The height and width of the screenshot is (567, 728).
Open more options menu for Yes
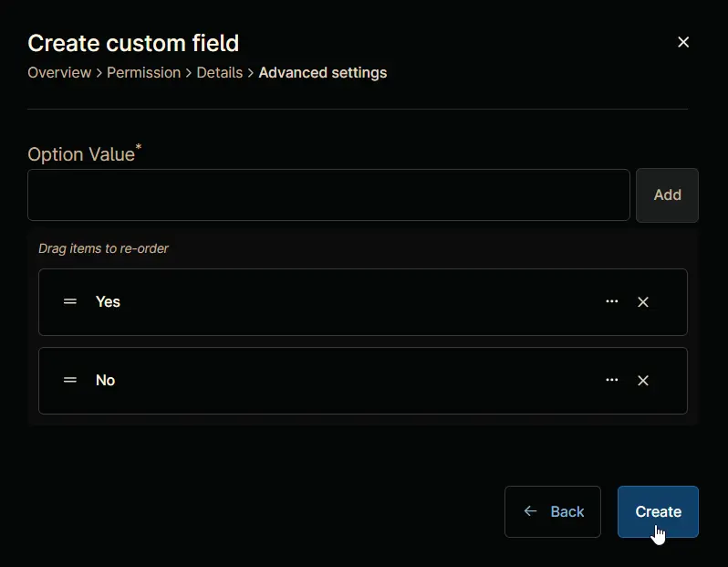click(612, 301)
